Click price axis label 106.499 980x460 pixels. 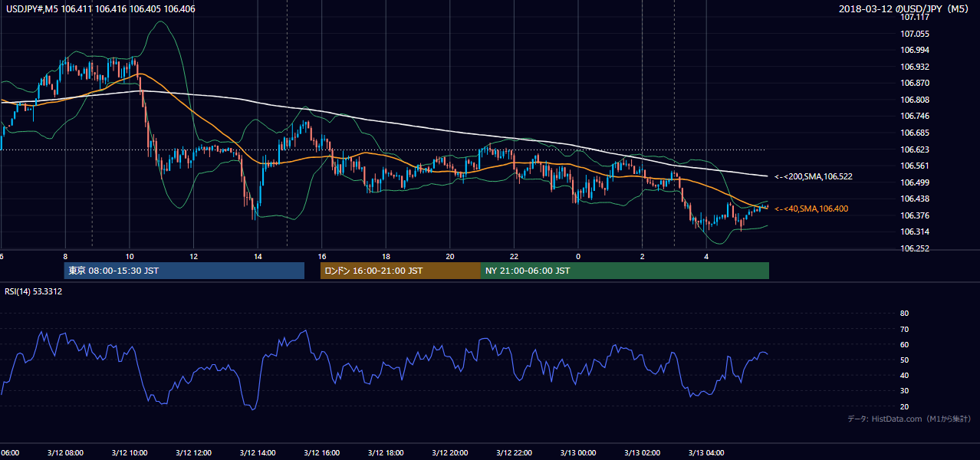pos(914,182)
